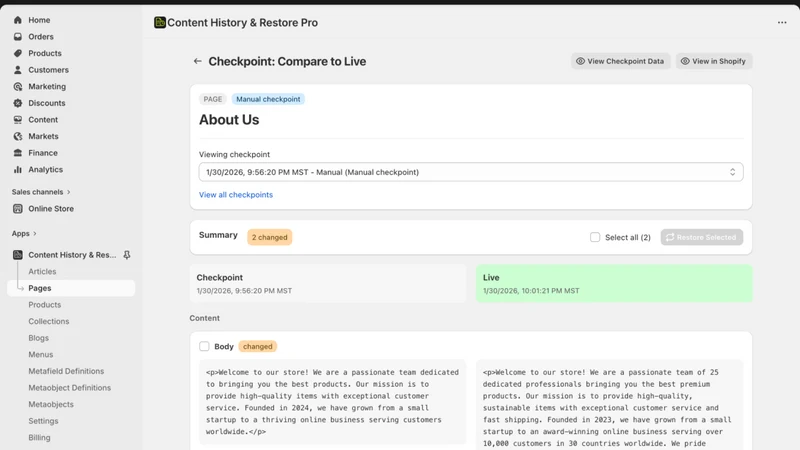This screenshot has height=450, width=800.
Task: Open Products under Content History app
Action: (x=45, y=305)
